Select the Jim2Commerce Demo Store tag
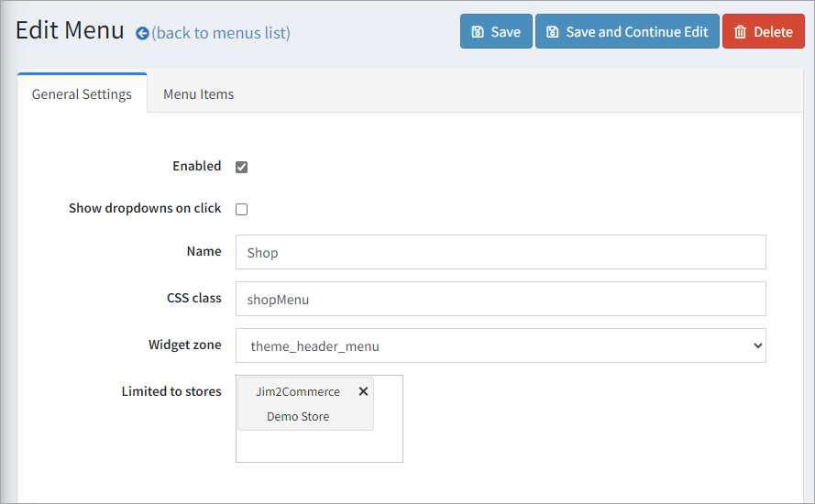Viewport: 815px width, 504px height. (297, 404)
